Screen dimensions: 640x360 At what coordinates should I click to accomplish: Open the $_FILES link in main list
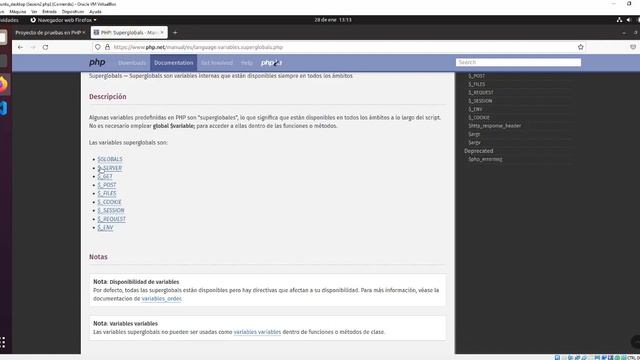point(107,193)
